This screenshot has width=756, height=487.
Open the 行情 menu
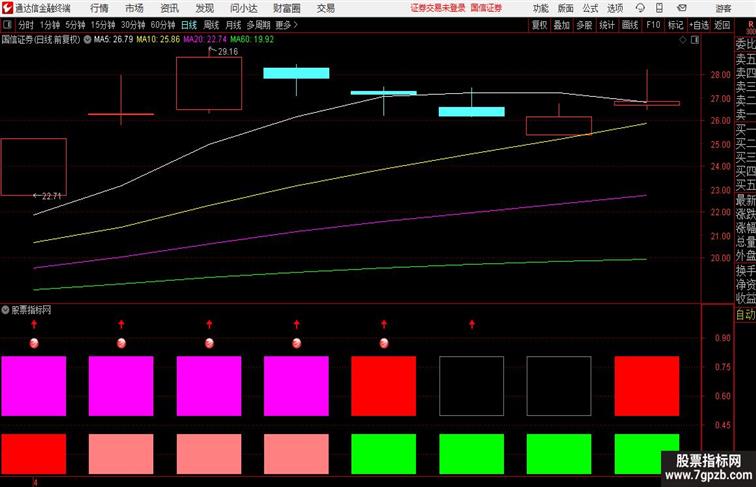click(99, 8)
